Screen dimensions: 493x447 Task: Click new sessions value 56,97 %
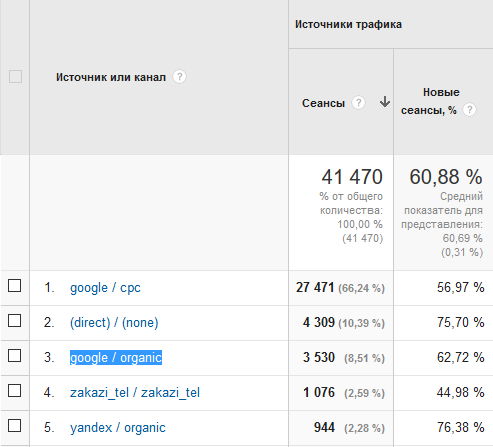click(461, 287)
